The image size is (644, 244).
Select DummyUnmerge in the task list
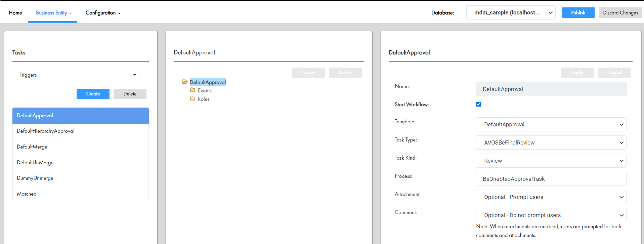coord(81,178)
